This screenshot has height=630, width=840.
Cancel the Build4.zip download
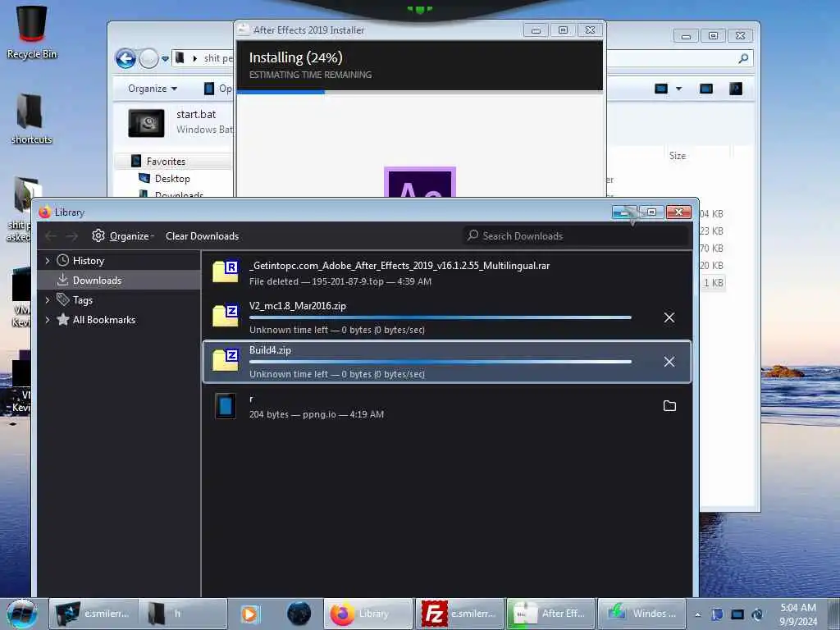669,362
